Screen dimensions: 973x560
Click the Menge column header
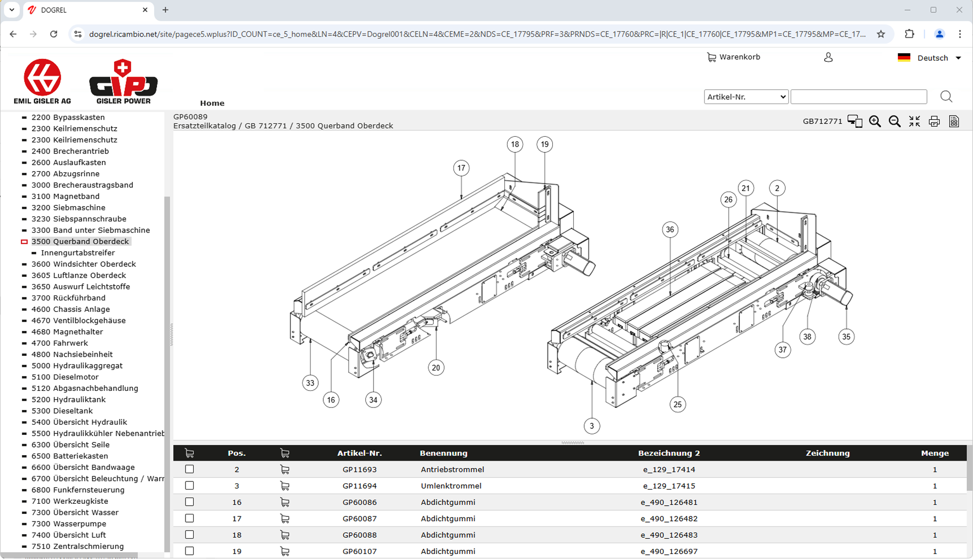(935, 453)
